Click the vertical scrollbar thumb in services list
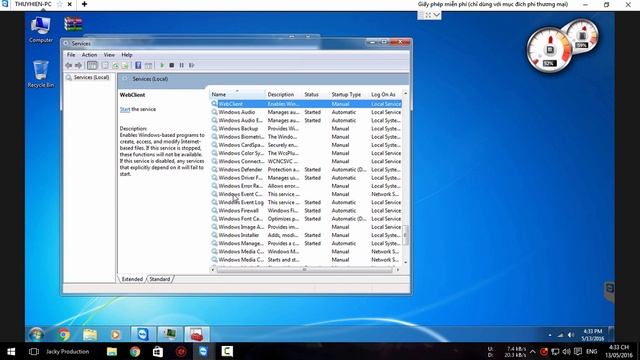The image size is (640, 360). pyautogui.click(x=405, y=235)
